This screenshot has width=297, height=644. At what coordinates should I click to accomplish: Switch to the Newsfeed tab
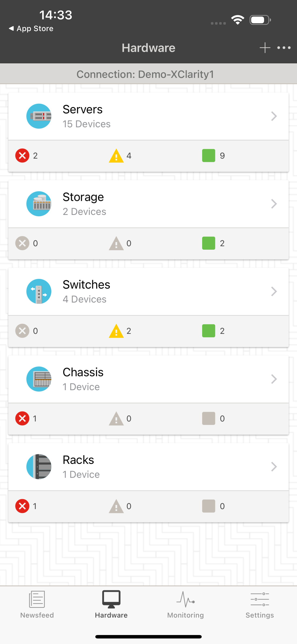37,604
